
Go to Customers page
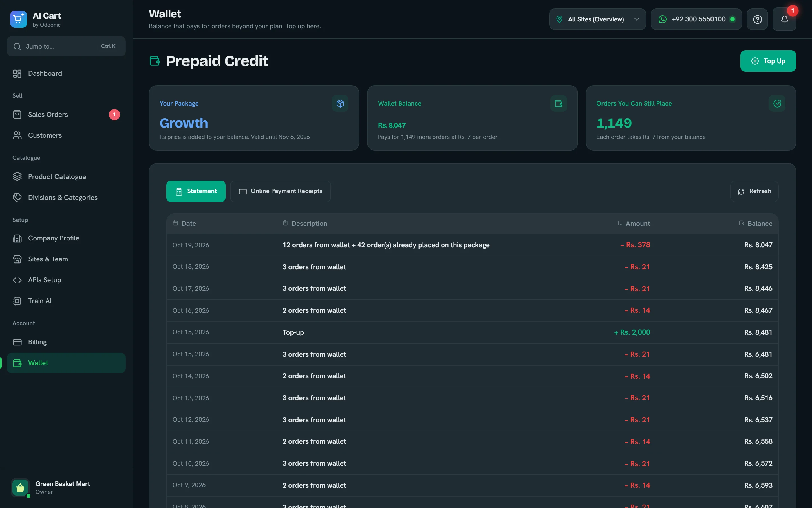point(66,135)
